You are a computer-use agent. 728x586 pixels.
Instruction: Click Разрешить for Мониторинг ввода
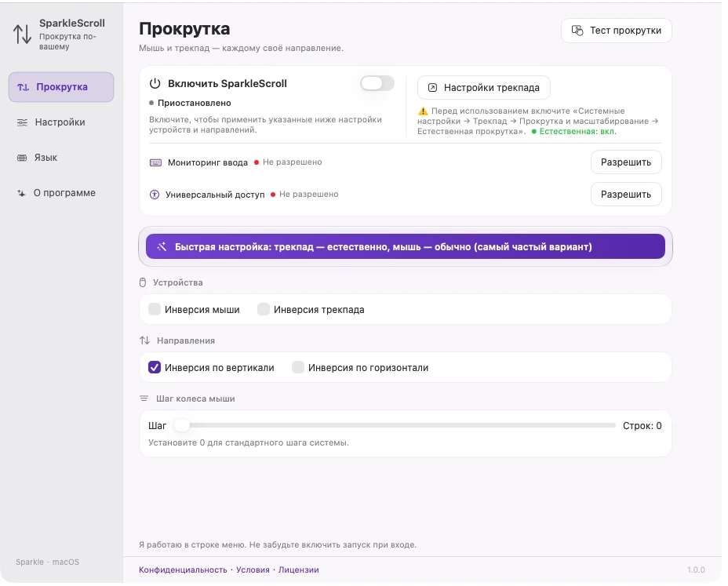tap(626, 162)
